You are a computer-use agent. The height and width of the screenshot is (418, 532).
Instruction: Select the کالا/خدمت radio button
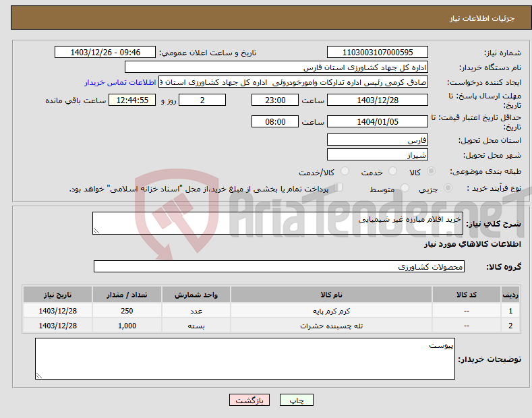tap(345, 171)
